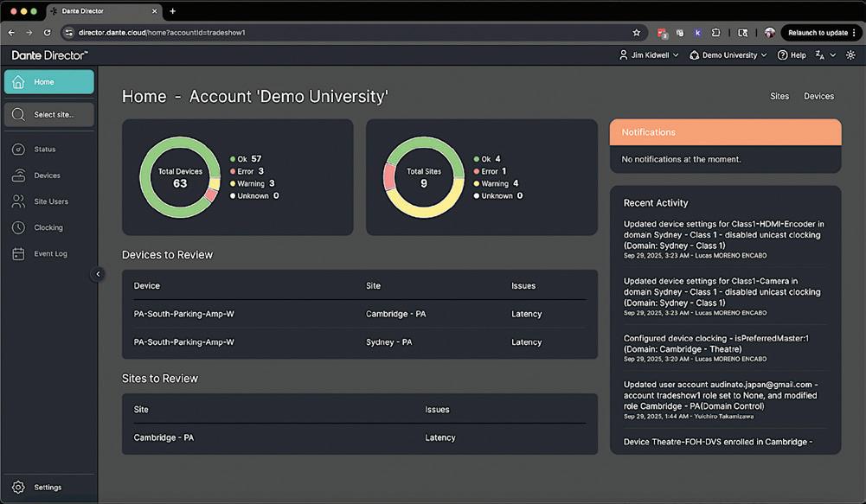
Task: Expand the Jim Kidwell user dropdown
Action: point(648,55)
